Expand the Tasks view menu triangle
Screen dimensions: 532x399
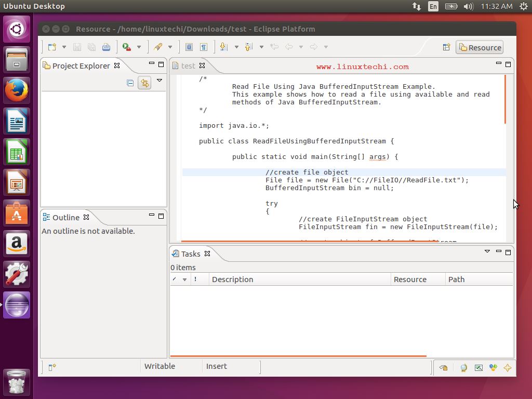[x=487, y=251]
